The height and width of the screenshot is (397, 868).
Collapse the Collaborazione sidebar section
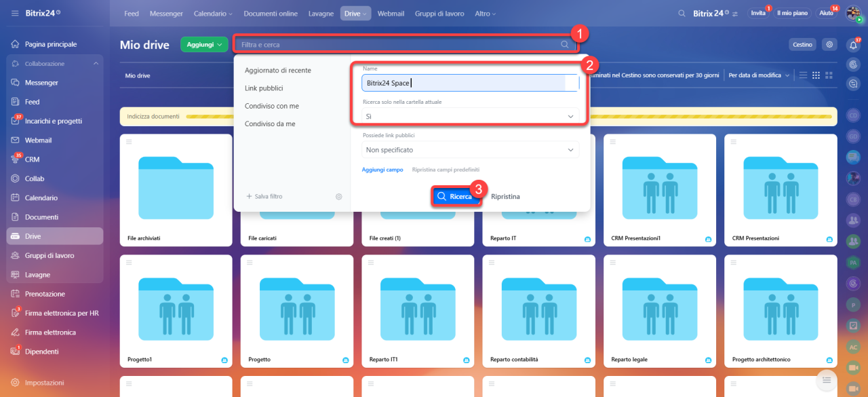(96, 64)
